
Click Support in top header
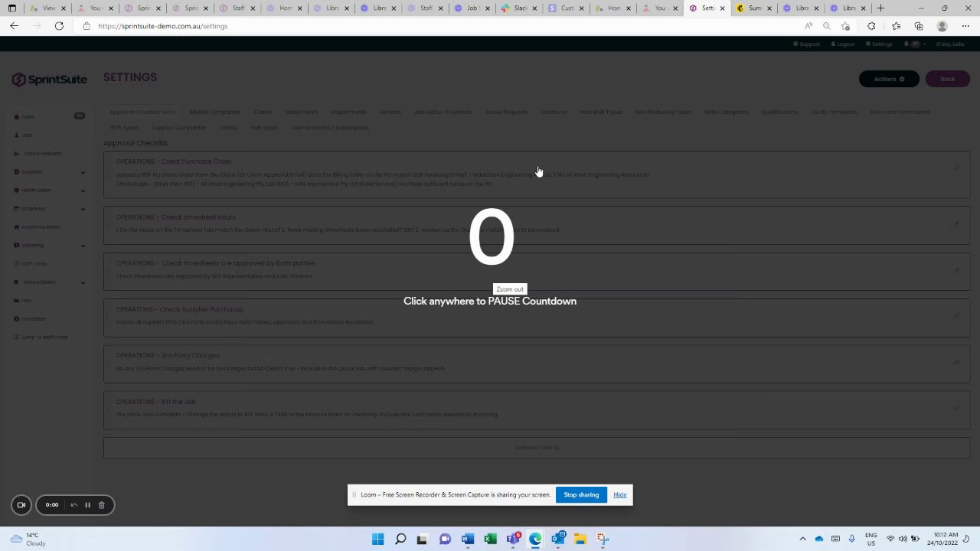pyautogui.click(x=807, y=44)
